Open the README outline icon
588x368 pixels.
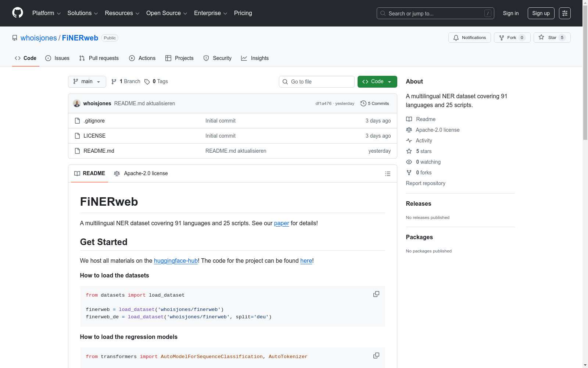387,174
